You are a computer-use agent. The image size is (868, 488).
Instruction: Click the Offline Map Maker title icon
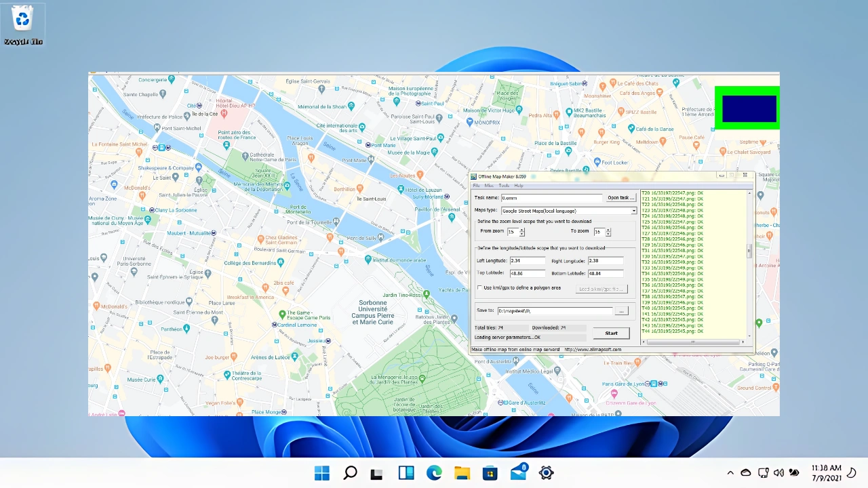[x=474, y=176]
